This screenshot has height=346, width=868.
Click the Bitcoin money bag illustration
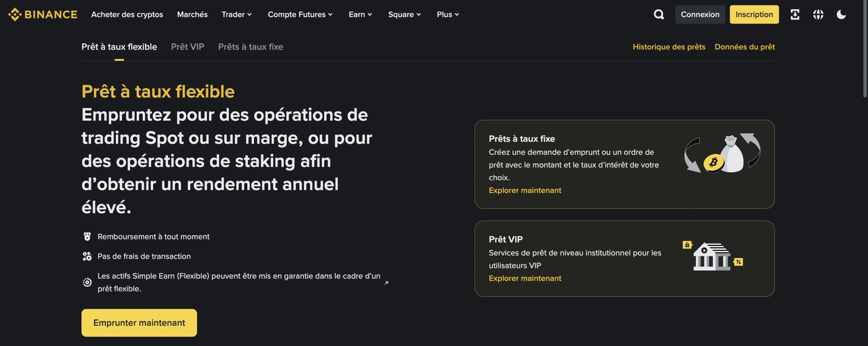pos(722,154)
